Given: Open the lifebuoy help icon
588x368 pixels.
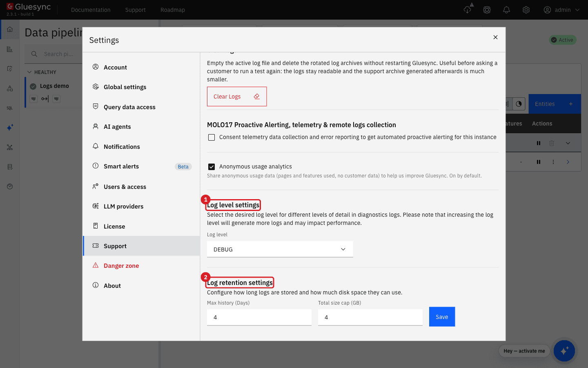Looking at the screenshot, I should [487, 10].
